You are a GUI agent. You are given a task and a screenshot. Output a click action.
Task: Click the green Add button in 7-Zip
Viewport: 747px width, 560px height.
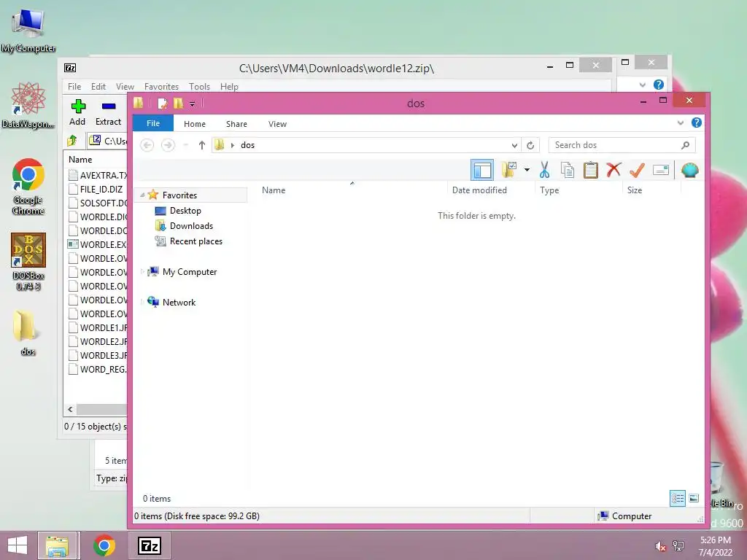coord(77,112)
